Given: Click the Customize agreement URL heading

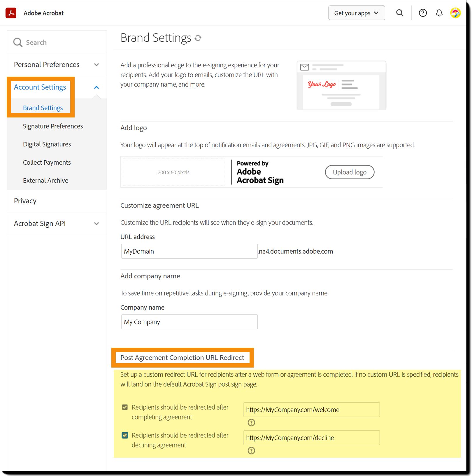Looking at the screenshot, I should pyautogui.click(x=159, y=205).
